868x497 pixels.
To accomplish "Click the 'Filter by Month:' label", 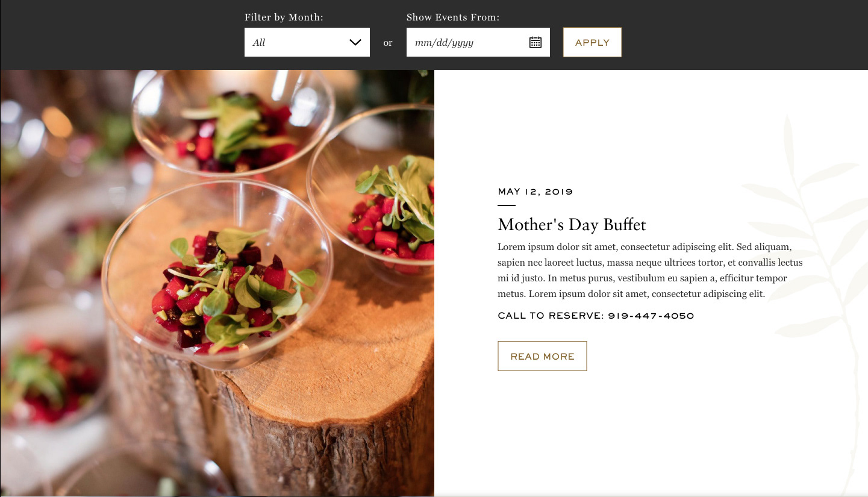I will click(x=284, y=17).
